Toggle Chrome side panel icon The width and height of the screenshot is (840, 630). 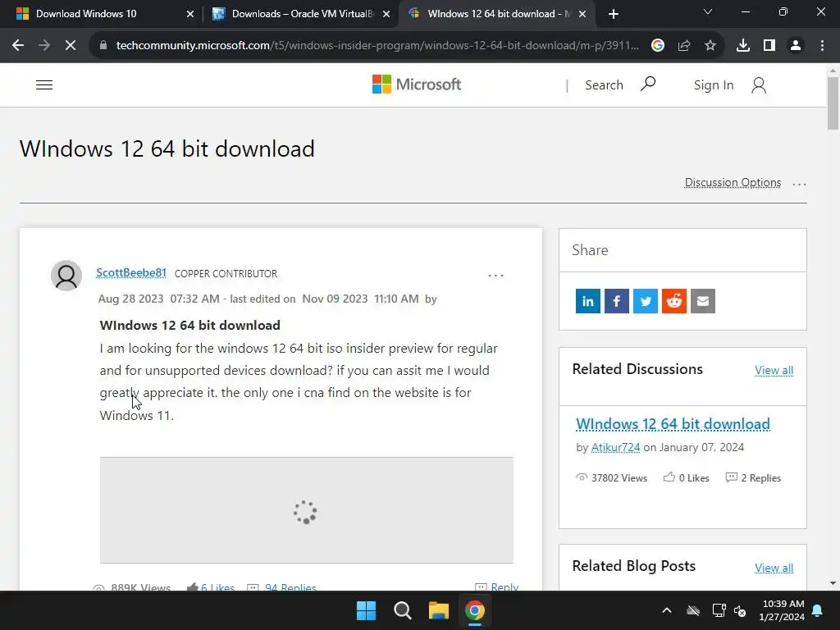pyautogui.click(x=769, y=46)
